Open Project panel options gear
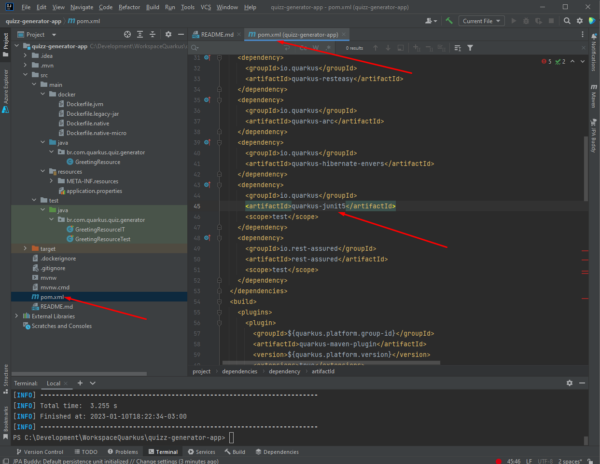This screenshot has height=464, width=600. tap(168, 34)
